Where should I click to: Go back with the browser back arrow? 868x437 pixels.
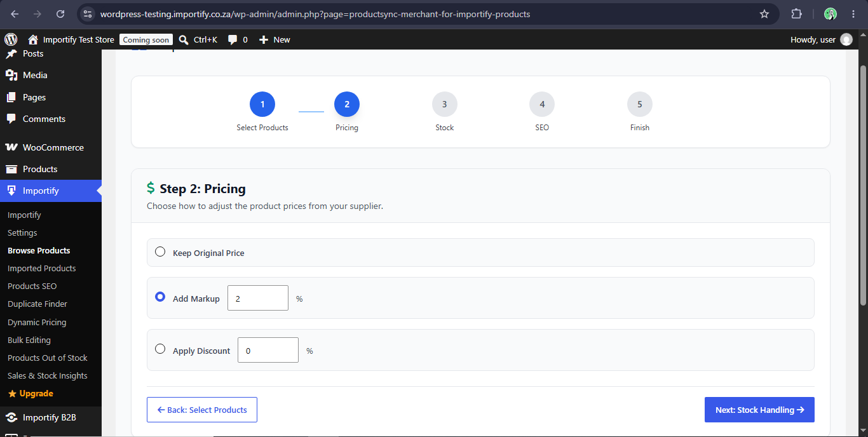tap(15, 14)
